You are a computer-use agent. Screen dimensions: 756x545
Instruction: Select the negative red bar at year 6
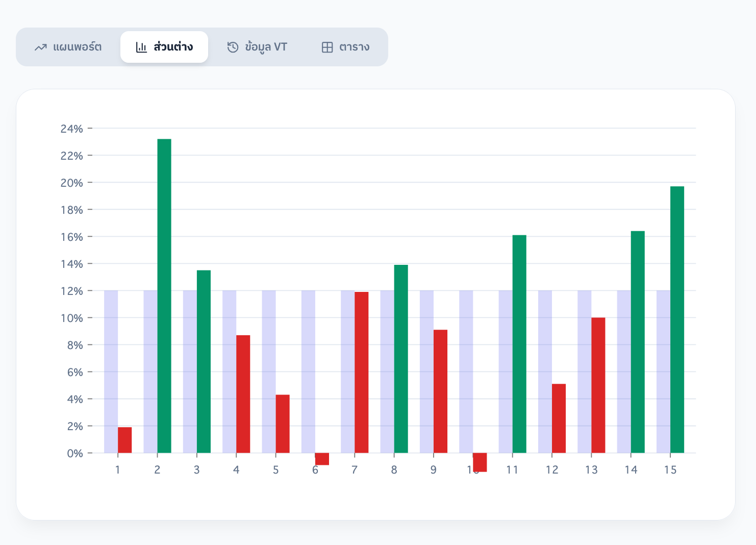click(322, 459)
